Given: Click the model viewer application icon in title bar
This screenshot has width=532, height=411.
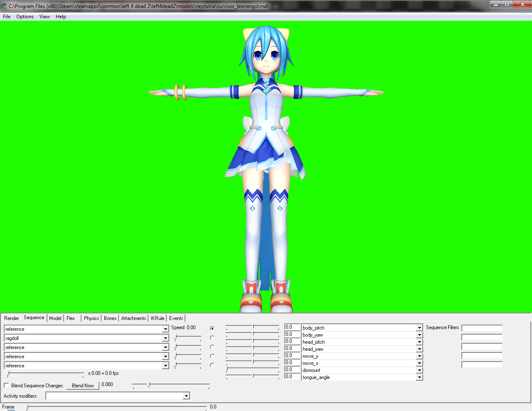Looking at the screenshot, I should tap(4, 6).
